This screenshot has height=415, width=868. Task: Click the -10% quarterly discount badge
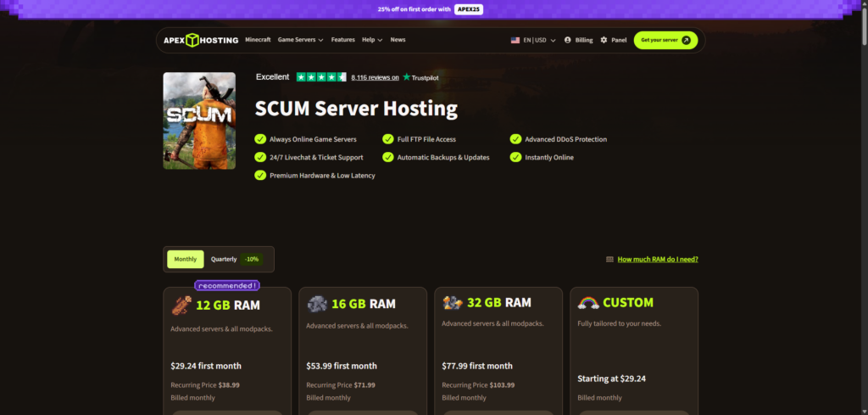(252, 260)
